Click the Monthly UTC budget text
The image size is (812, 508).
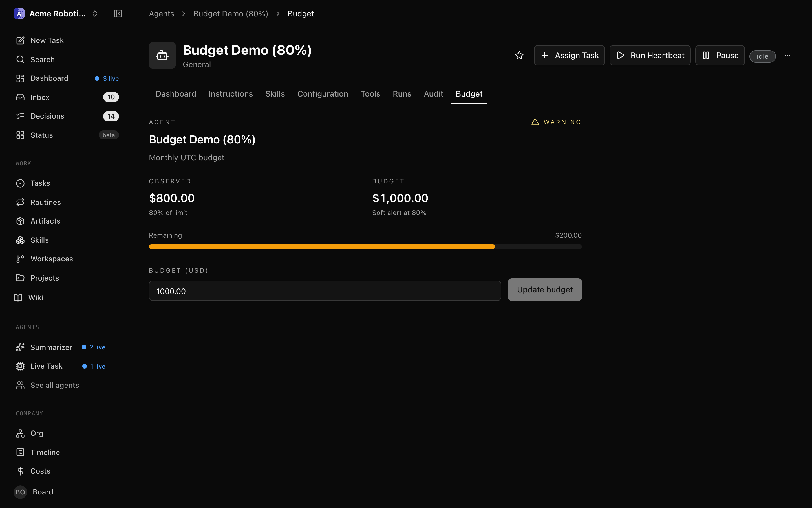pyautogui.click(x=187, y=157)
